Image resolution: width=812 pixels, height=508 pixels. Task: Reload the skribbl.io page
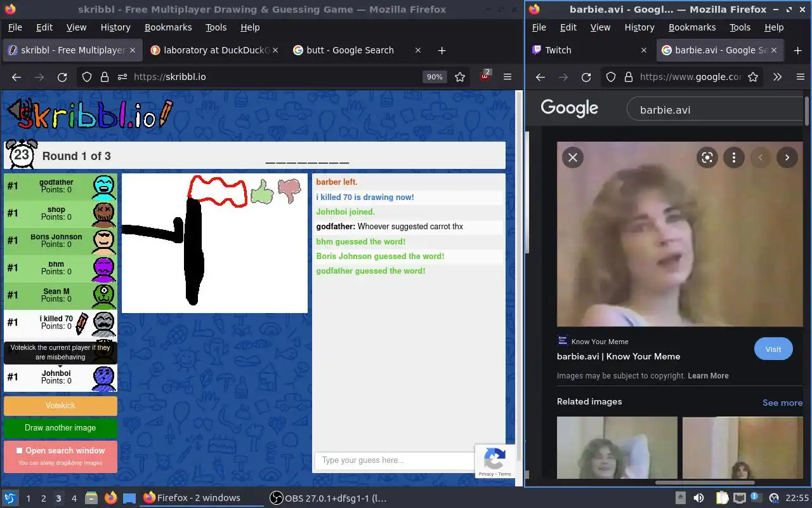[62, 77]
